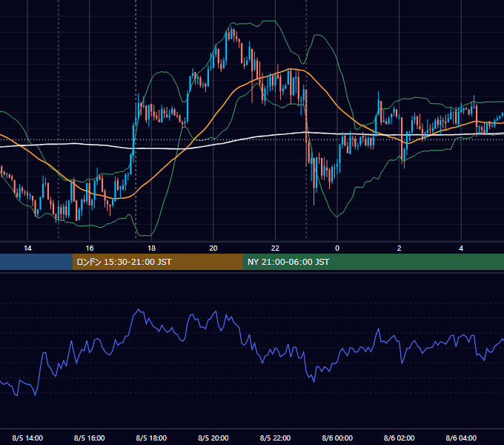Click the 8/6 04:00 axis label

pyautogui.click(x=461, y=438)
